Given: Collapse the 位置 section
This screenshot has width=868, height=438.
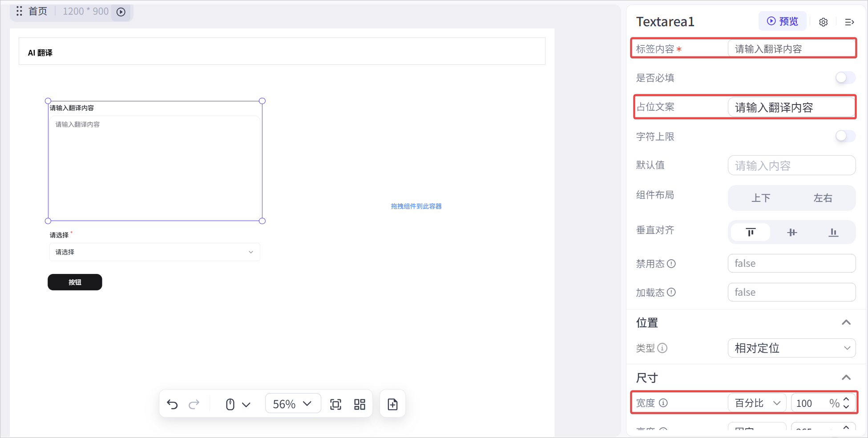Looking at the screenshot, I should [846, 322].
